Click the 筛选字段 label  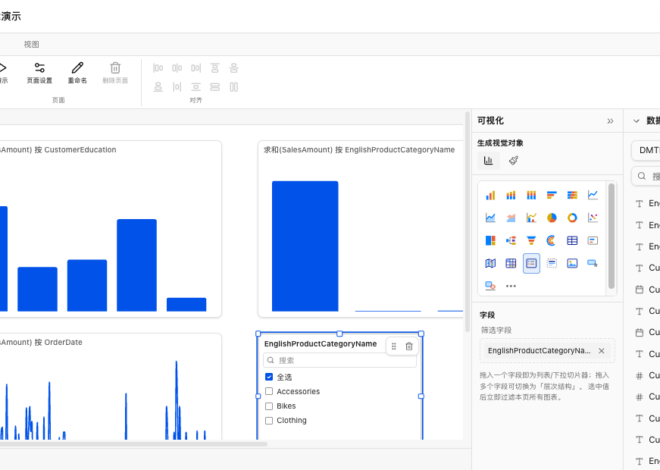tap(496, 330)
